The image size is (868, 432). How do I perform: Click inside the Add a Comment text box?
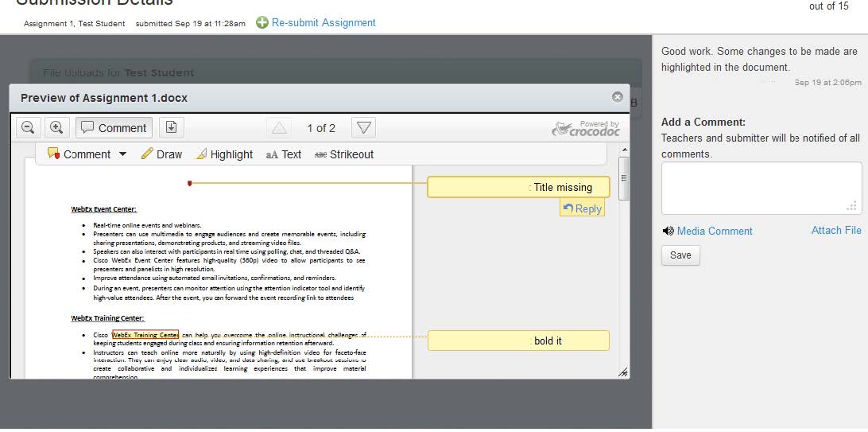tap(761, 189)
